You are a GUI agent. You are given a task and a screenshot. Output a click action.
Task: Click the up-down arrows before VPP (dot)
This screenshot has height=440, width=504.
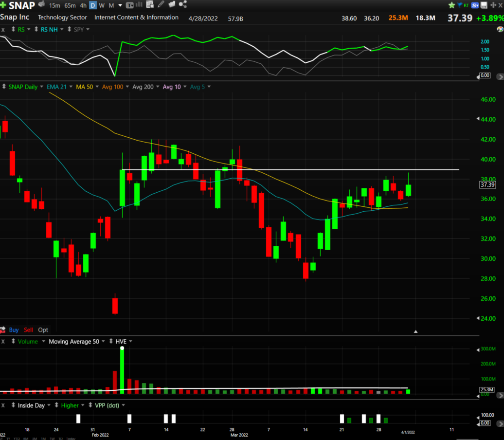(90, 405)
